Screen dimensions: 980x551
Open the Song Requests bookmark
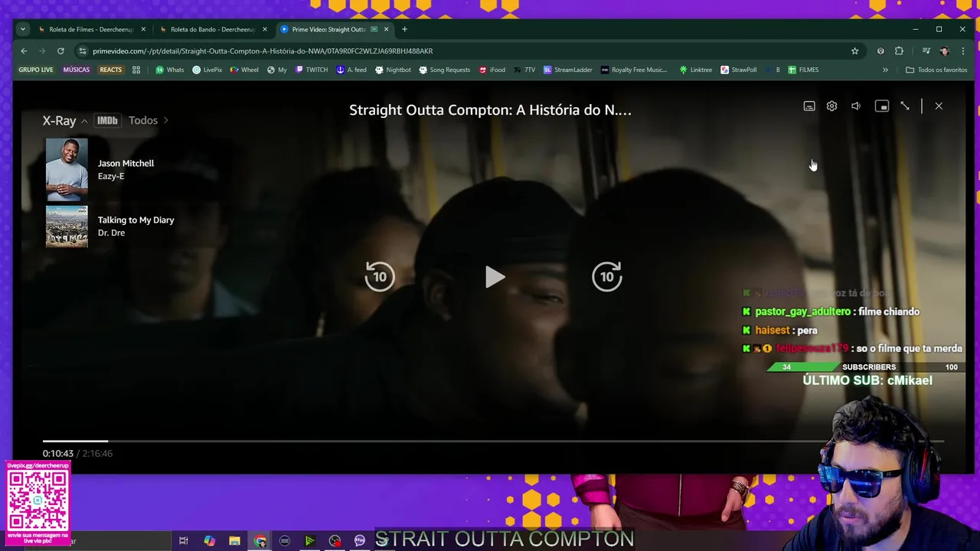pyautogui.click(x=444, y=70)
